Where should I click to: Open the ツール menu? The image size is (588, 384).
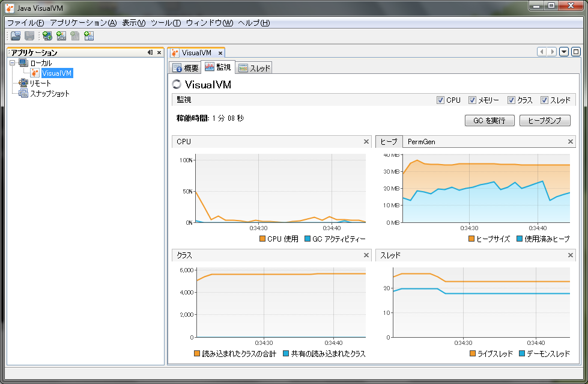166,23
